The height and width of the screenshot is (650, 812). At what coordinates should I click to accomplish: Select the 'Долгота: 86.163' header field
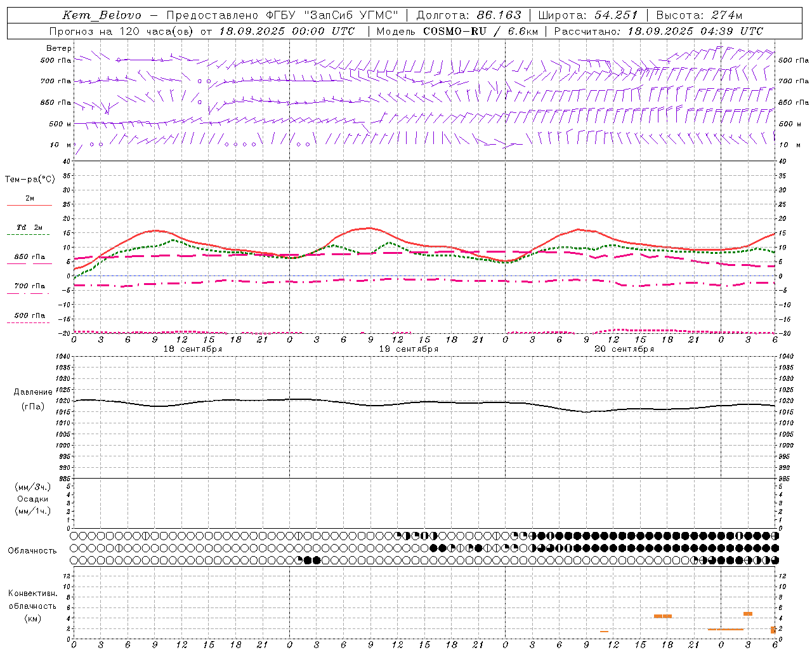(469, 15)
